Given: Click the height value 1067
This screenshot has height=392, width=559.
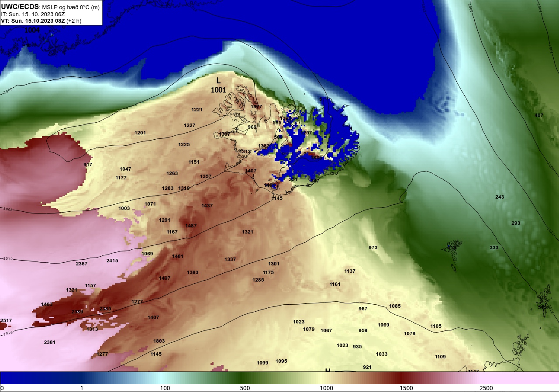Looking at the screenshot, I should coord(326,330).
